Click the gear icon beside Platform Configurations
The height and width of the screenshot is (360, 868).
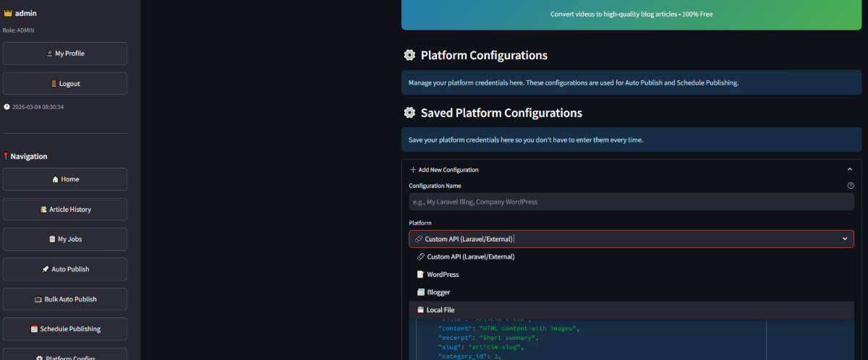point(409,56)
